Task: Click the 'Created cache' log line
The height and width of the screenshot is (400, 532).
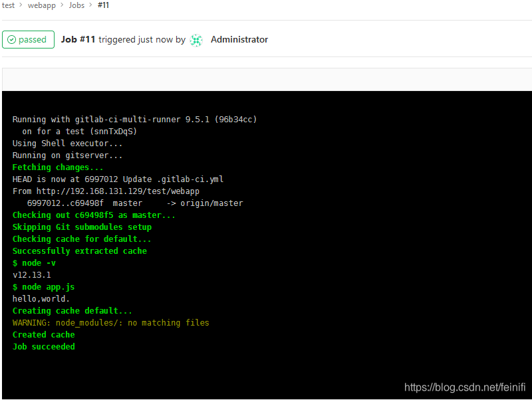Action: click(x=44, y=335)
